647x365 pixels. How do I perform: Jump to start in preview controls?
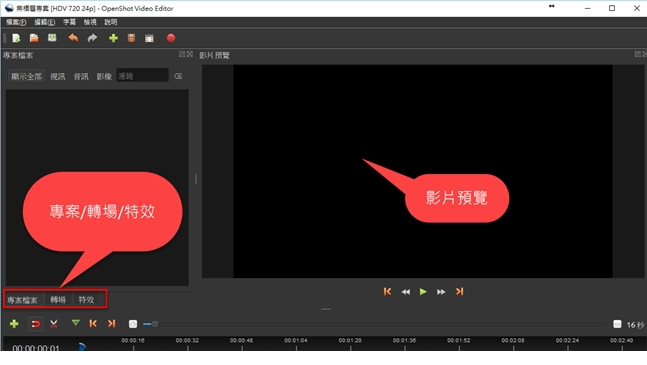[x=387, y=292]
